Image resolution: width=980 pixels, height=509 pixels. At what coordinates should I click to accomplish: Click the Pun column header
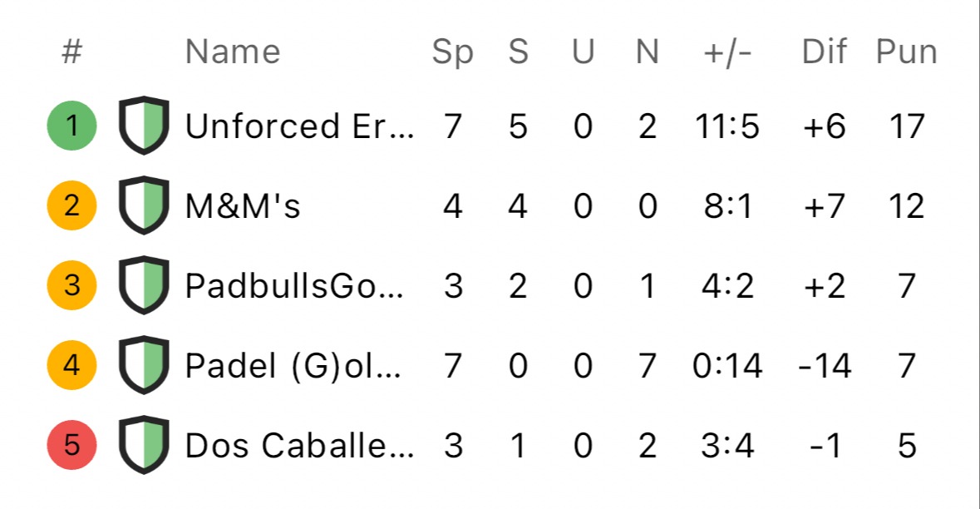coord(906,52)
